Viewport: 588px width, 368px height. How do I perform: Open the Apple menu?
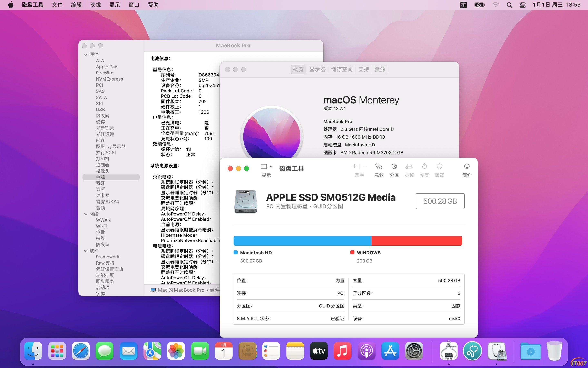click(11, 5)
